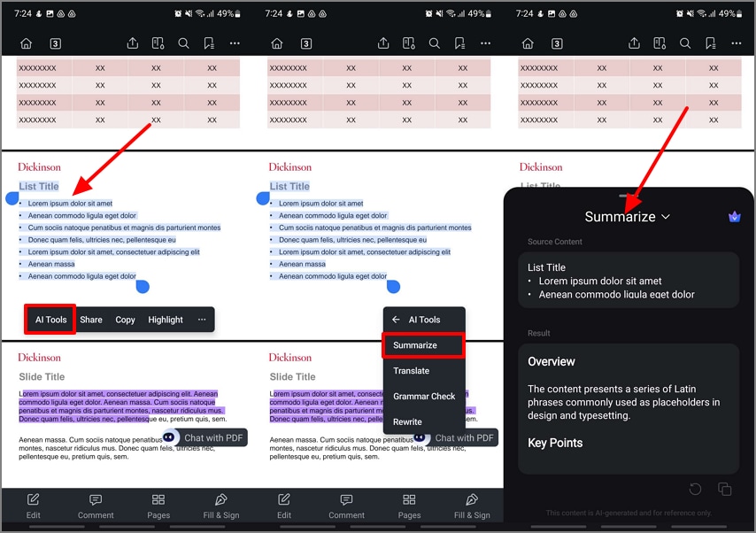Go back using arrow in AI Tools submenu
Image resolution: width=756 pixels, height=533 pixels.
pos(396,320)
